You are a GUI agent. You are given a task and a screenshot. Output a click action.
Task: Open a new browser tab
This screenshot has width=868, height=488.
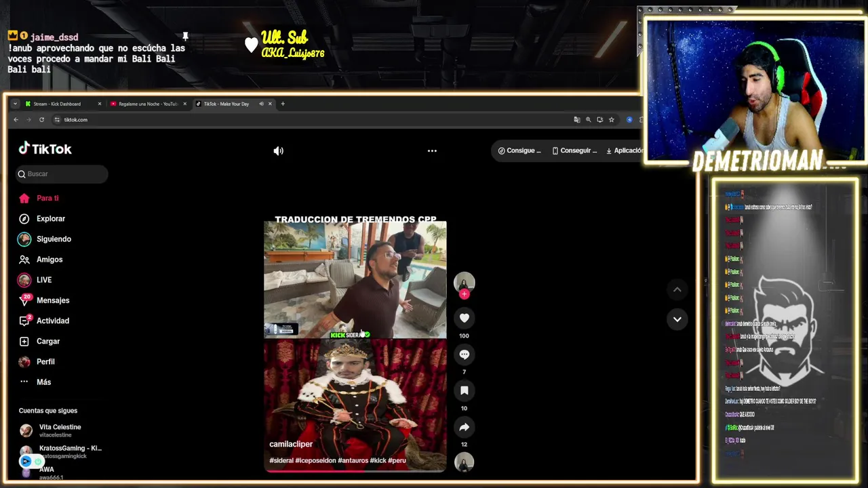283,104
